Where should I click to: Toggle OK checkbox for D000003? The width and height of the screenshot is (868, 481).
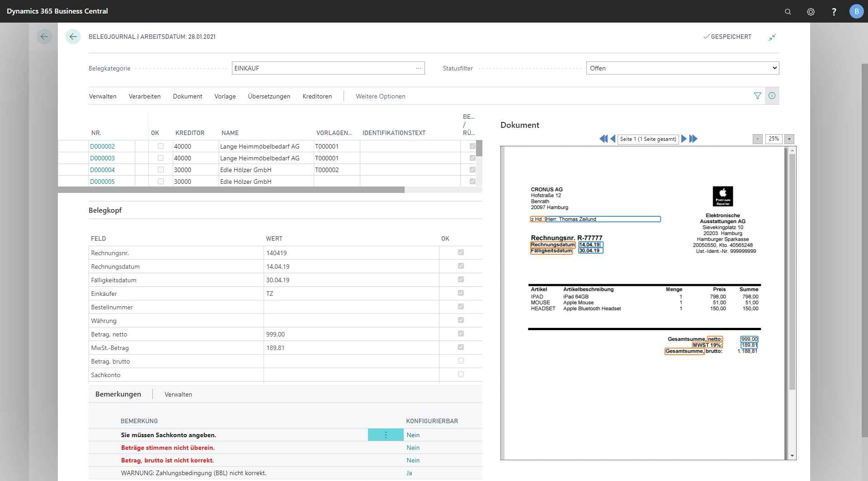pyautogui.click(x=160, y=158)
